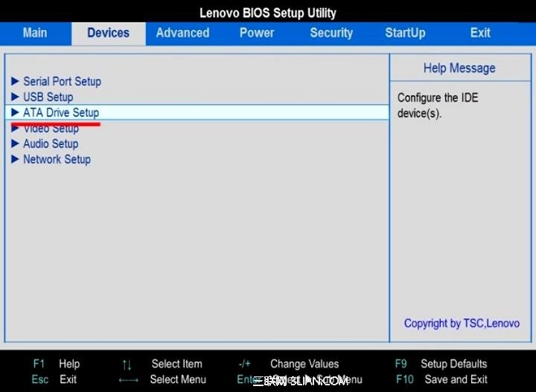The height and width of the screenshot is (392, 536).
Task: Click the arrow beside Network Setup
Action: [15, 159]
